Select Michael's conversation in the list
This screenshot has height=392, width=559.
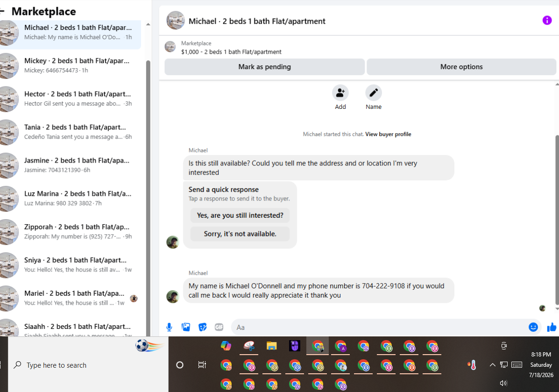(71, 32)
